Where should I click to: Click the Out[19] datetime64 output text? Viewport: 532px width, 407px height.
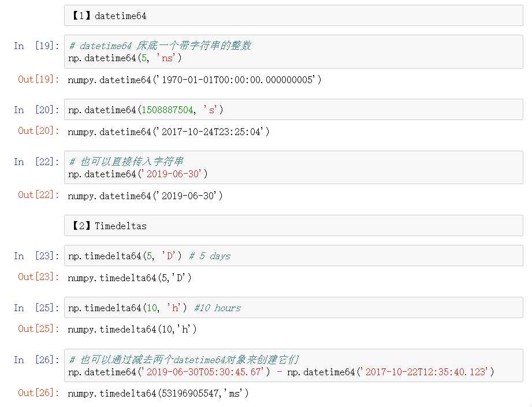pos(195,80)
